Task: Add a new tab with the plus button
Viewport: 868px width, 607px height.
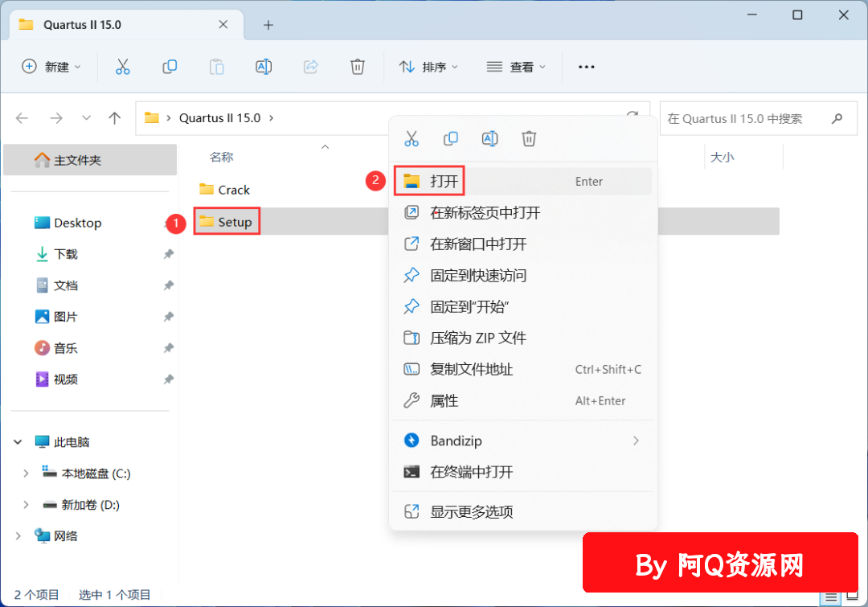Action: coord(268,25)
